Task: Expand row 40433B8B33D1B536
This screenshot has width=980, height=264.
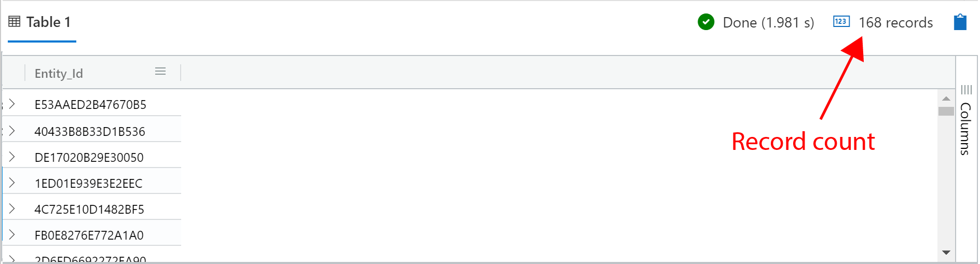Action: coord(12,131)
